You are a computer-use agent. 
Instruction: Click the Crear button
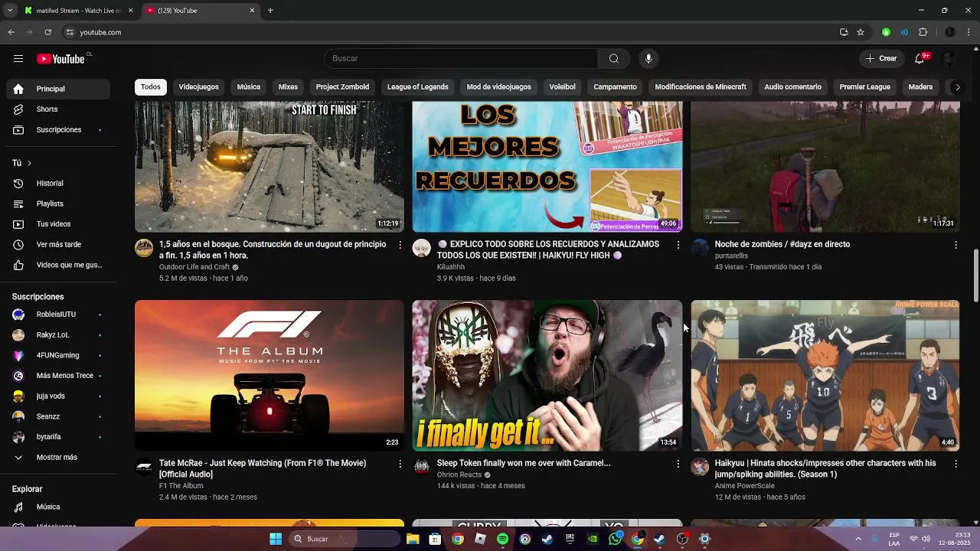pyautogui.click(x=881, y=59)
